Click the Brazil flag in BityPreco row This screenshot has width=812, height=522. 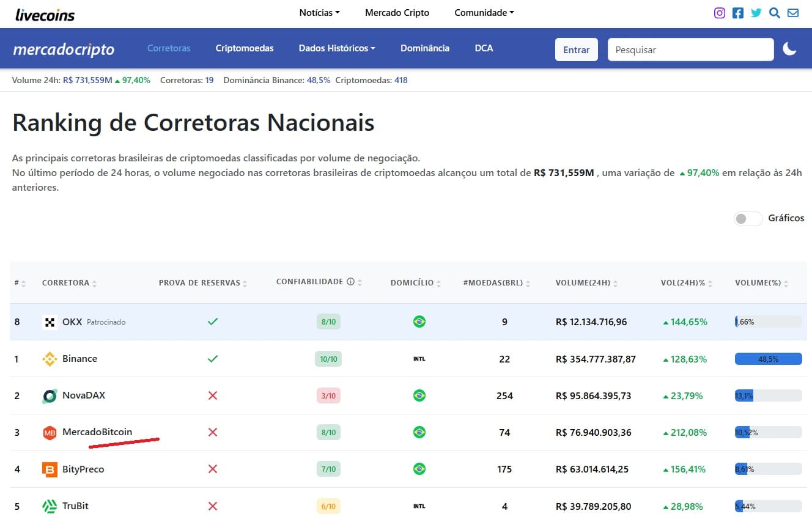point(419,469)
